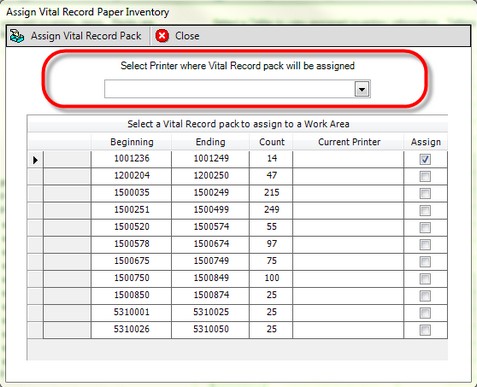Select Beginning cell 1500675
This screenshot has height=387, width=477.
click(x=131, y=261)
